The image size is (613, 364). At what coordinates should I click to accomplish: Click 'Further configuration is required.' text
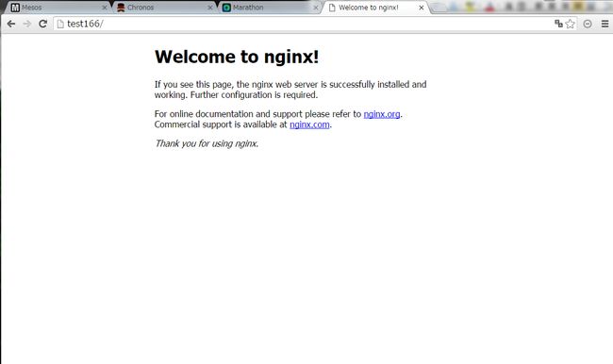254,95
